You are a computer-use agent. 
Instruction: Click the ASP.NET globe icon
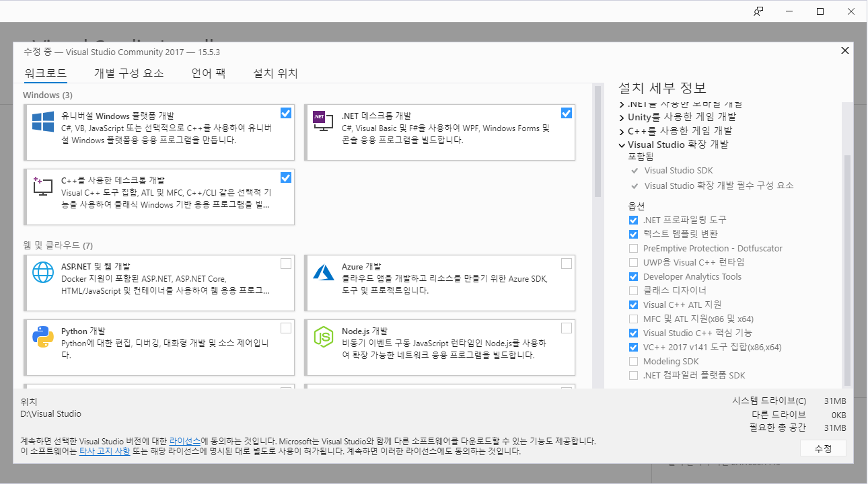click(43, 272)
